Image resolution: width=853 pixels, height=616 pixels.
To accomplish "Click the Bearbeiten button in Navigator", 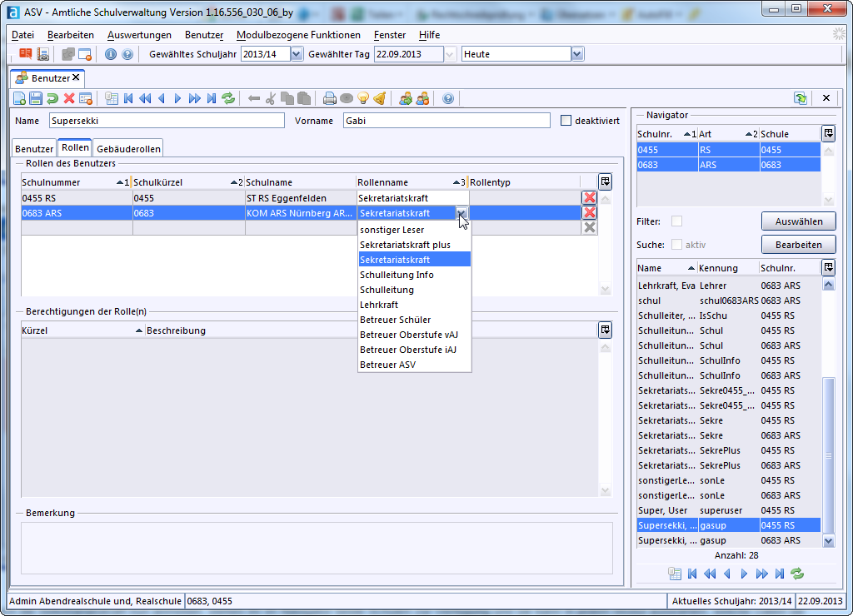I will pos(799,245).
